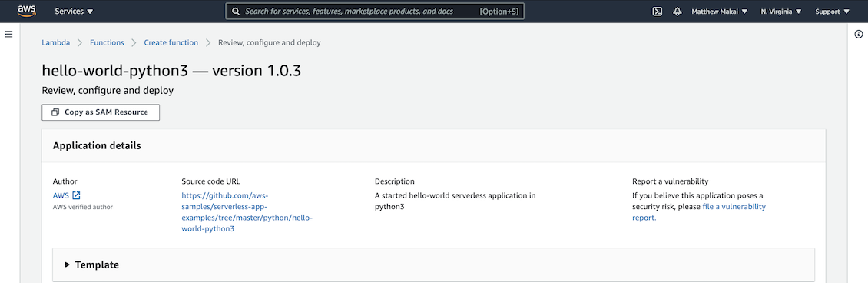Open the hamburger side navigation menu
The image size is (868, 283).
(x=8, y=35)
